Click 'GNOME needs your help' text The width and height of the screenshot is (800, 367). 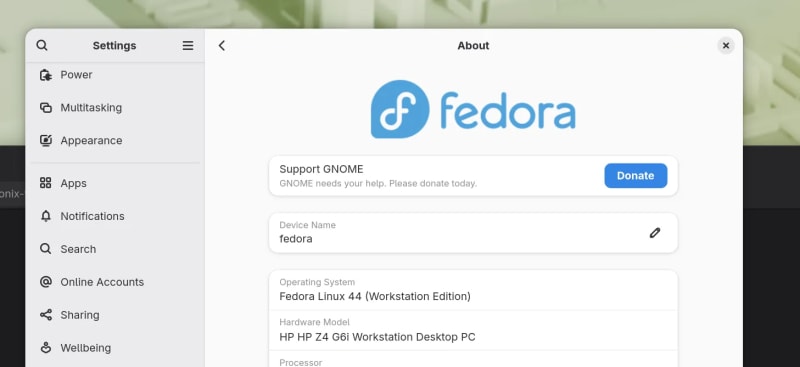[378, 183]
